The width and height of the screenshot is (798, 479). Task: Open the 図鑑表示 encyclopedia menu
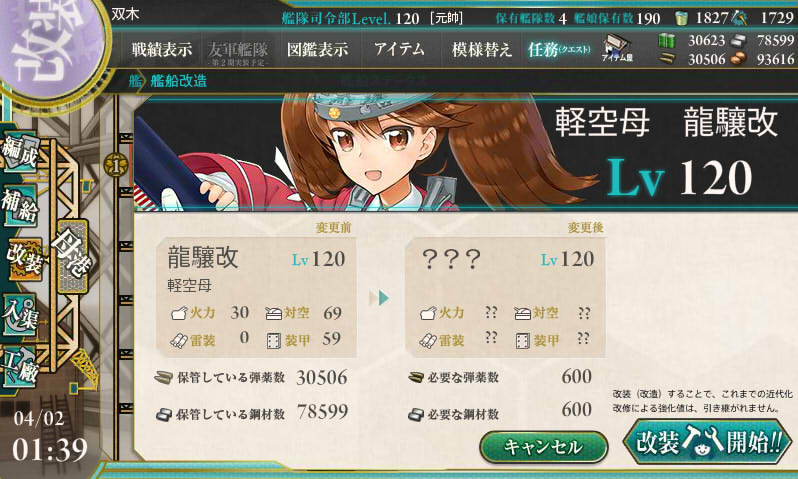[318, 49]
